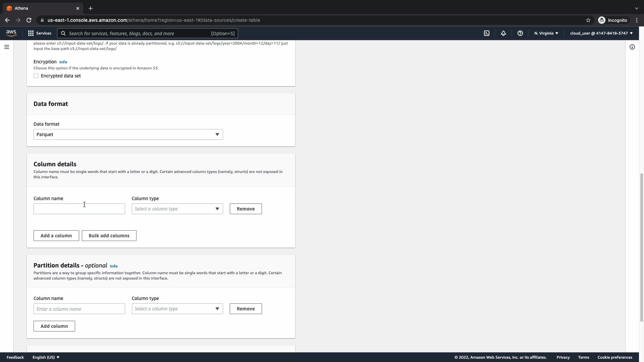Open the info panel icon at right
This screenshot has height=362, width=644.
(632, 47)
